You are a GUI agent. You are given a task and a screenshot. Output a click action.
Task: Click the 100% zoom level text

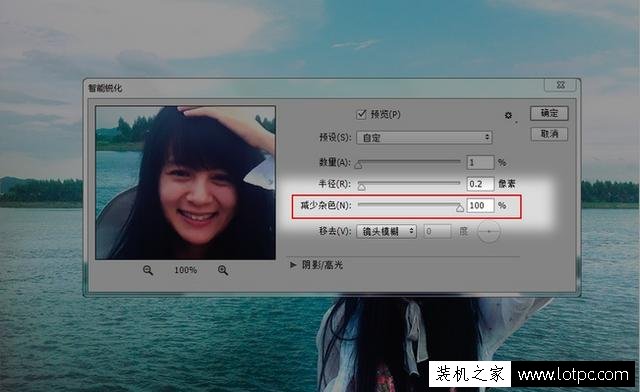pos(185,270)
